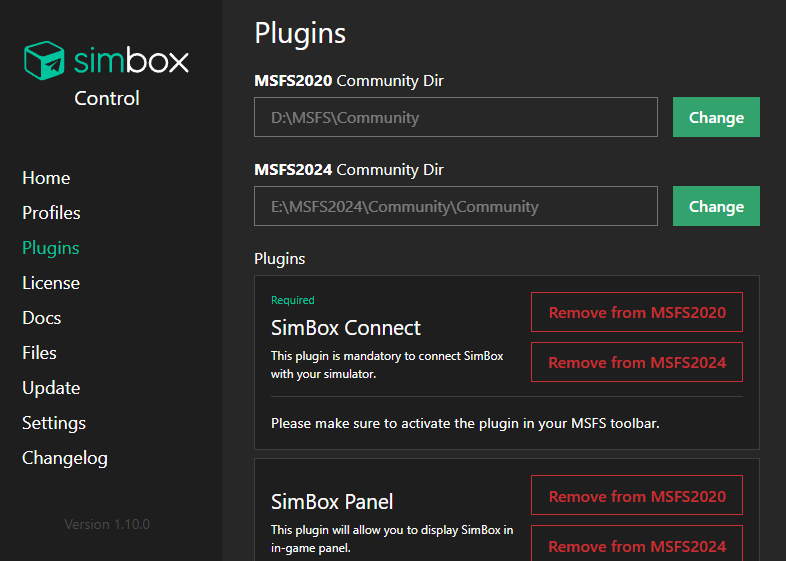Navigate to Docs in the sidebar
Image resolution: width=786 pixels, height=561 pixels.
click(x=42, y=318)
